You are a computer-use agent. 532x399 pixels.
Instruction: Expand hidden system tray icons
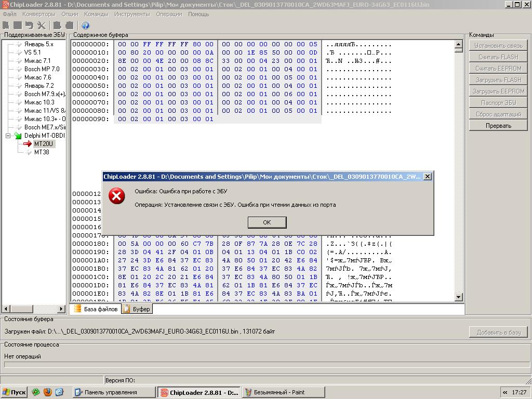[x=505, y=392]
